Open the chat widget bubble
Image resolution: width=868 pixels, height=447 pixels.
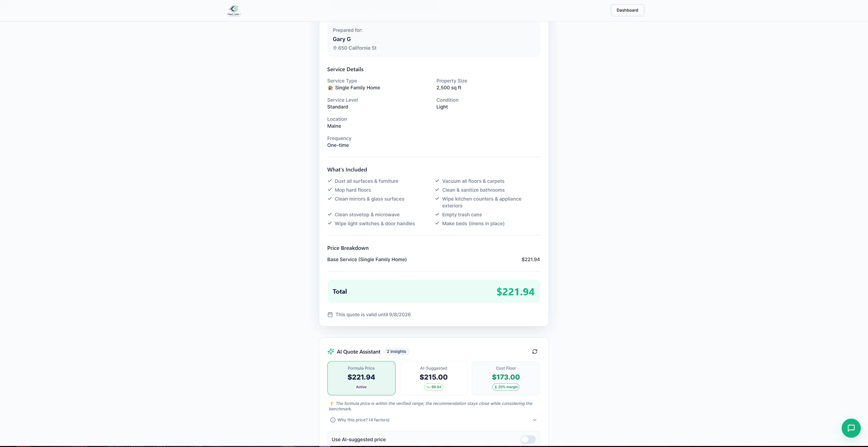851,428
